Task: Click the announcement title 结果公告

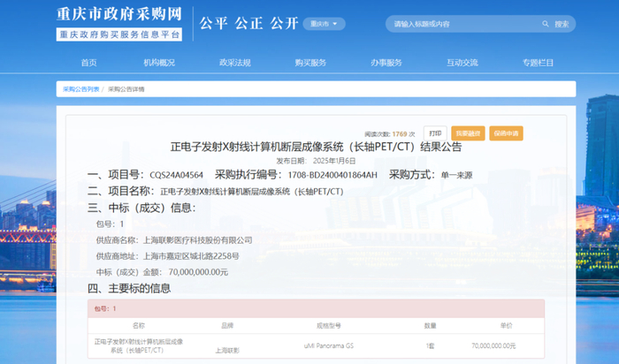Action: coord(316,147)
